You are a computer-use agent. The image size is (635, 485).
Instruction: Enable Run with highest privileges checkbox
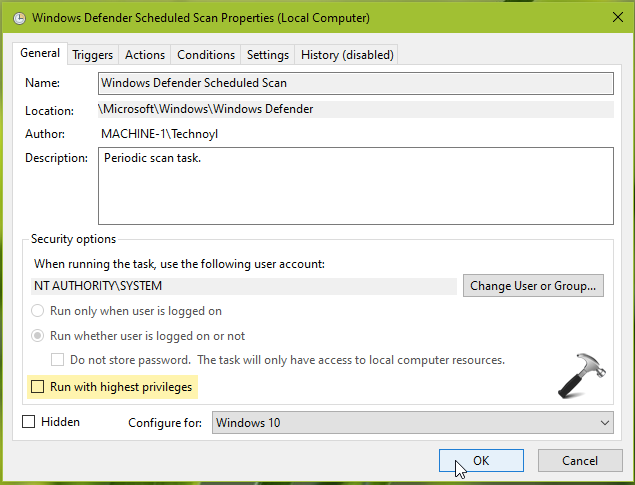coord(38,386)
